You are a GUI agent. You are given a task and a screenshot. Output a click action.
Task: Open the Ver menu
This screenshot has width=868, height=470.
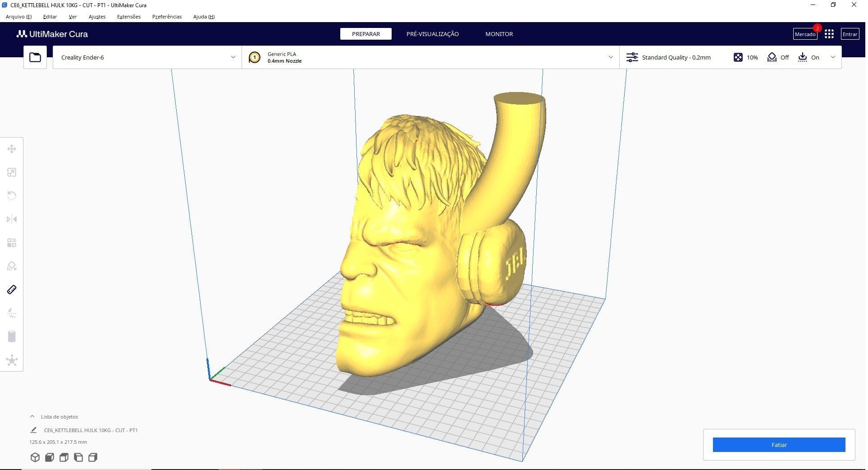click(x=73, y=17)
